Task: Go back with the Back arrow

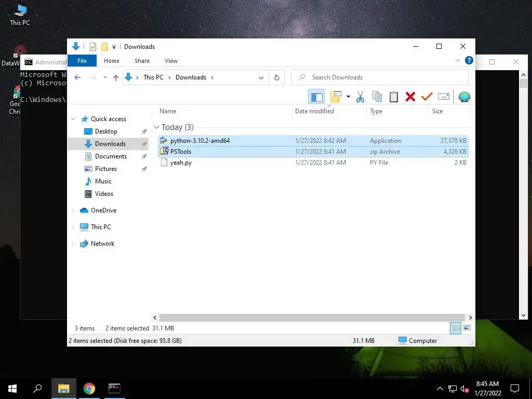Action: (x=77, y=78)
